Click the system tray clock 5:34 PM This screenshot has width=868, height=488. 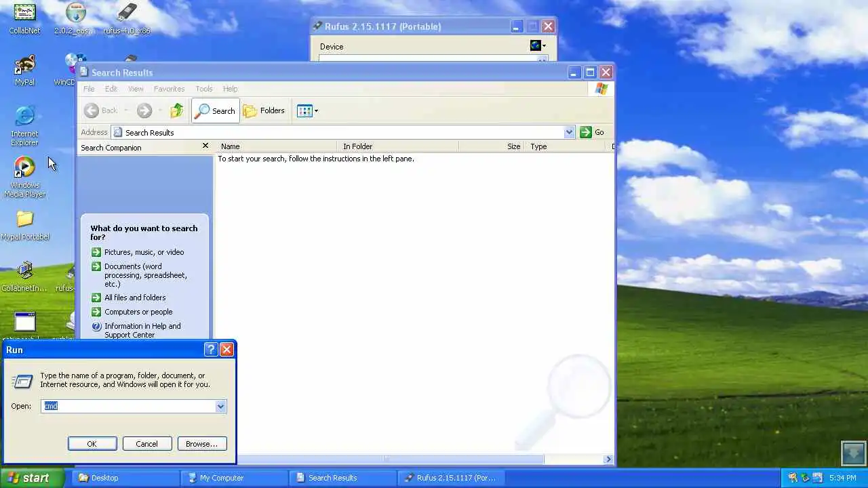pos(843,478)
